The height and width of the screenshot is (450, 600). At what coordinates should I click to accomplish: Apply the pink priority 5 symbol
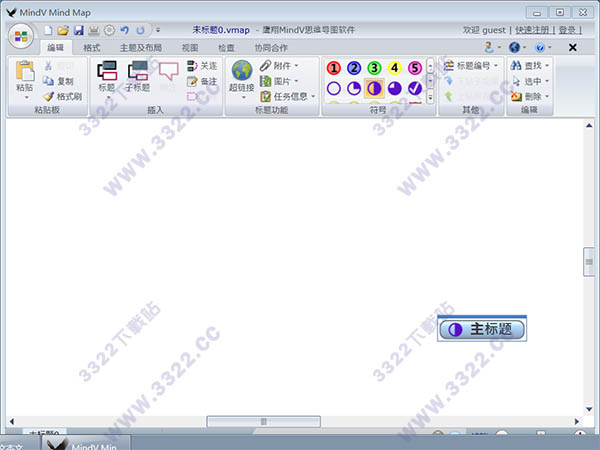click(x=415, y=68)
